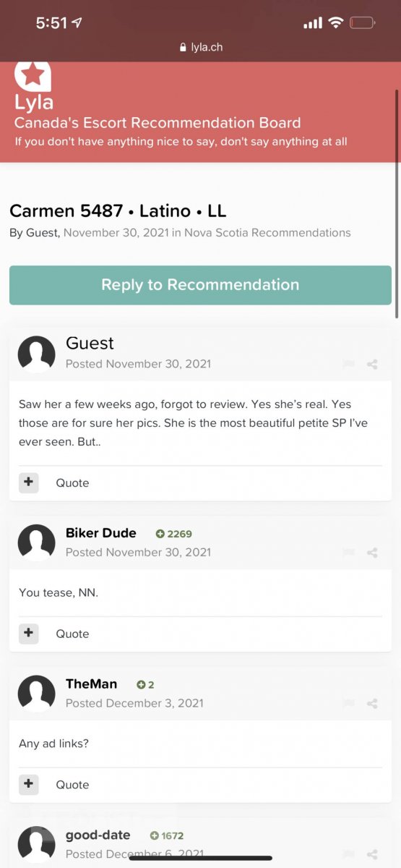
Task: Open Biker Dude's 2269 reputation badge
Action: pos(173,534)
